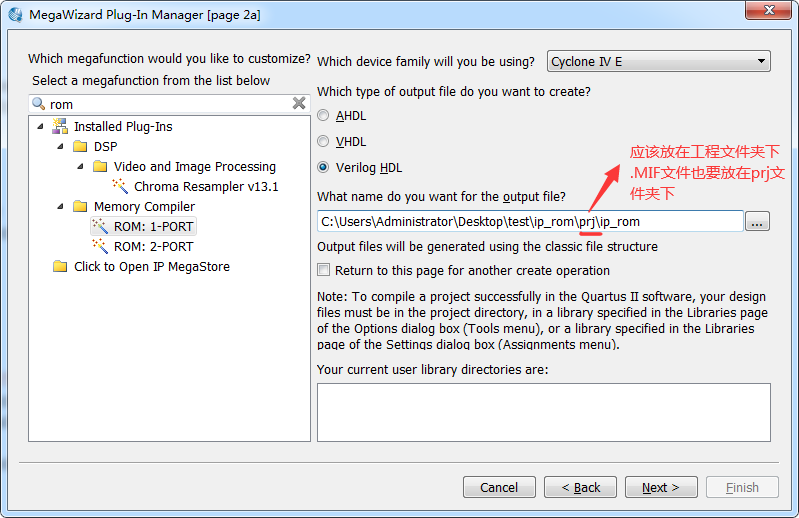Select the AHDL output file type
This screenshot has height=518, width=799.
(323, 116)
